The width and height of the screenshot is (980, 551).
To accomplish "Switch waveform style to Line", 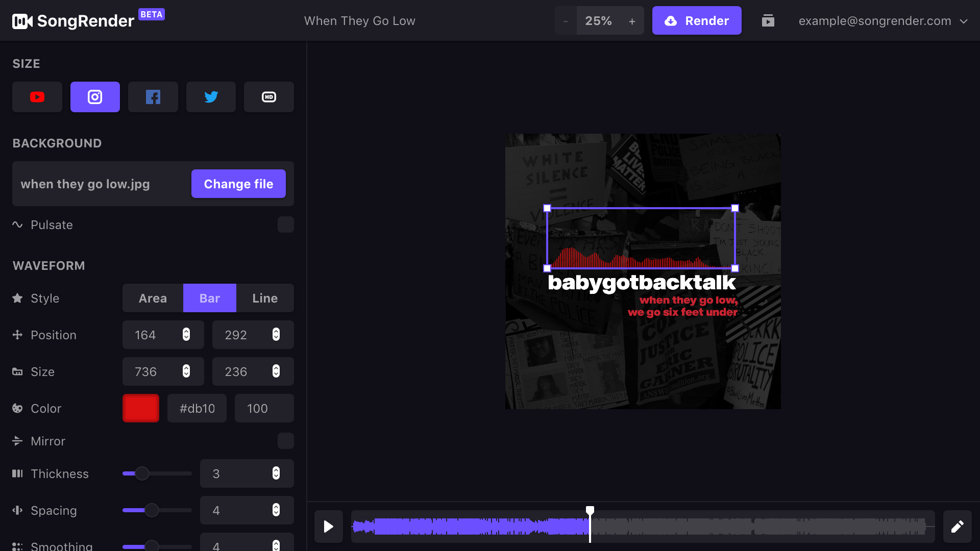I will pyautogui.click(x=265, y=298).
